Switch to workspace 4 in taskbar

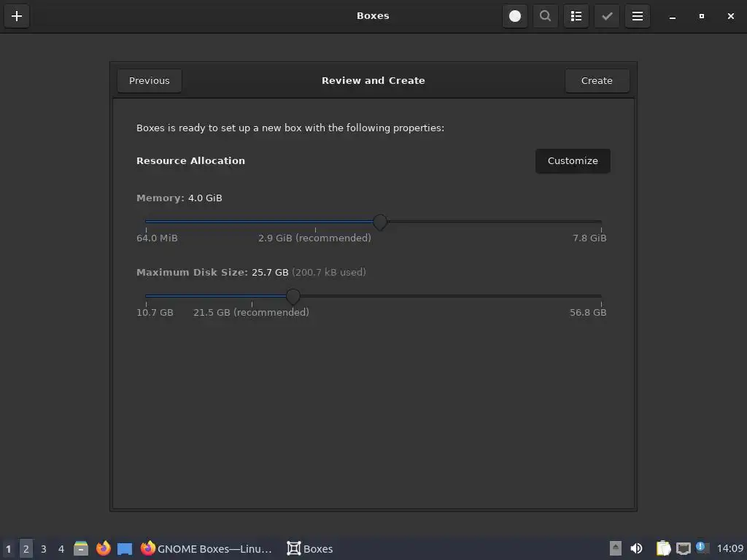(x=61, y=549)
